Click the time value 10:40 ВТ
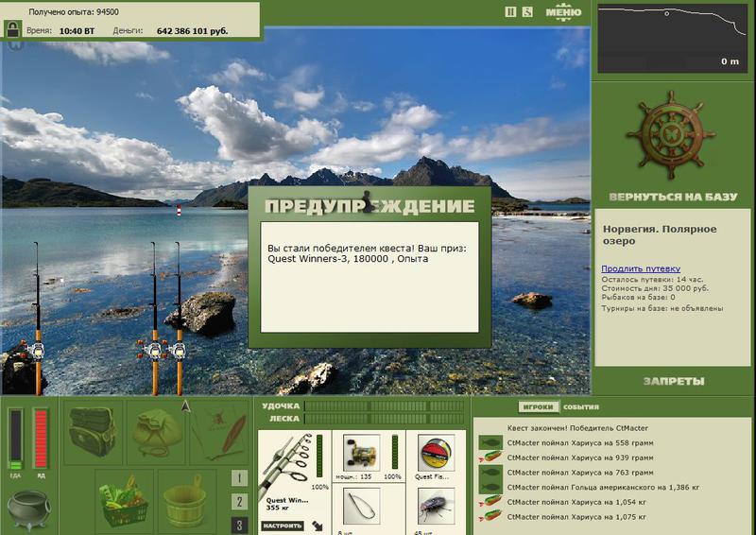The width and height of the screenshot is (756, 535). tap(77, 31)
